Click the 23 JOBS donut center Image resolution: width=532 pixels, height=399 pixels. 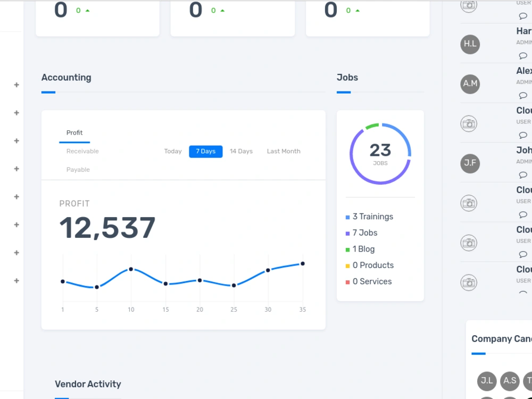tap(380, 154)
